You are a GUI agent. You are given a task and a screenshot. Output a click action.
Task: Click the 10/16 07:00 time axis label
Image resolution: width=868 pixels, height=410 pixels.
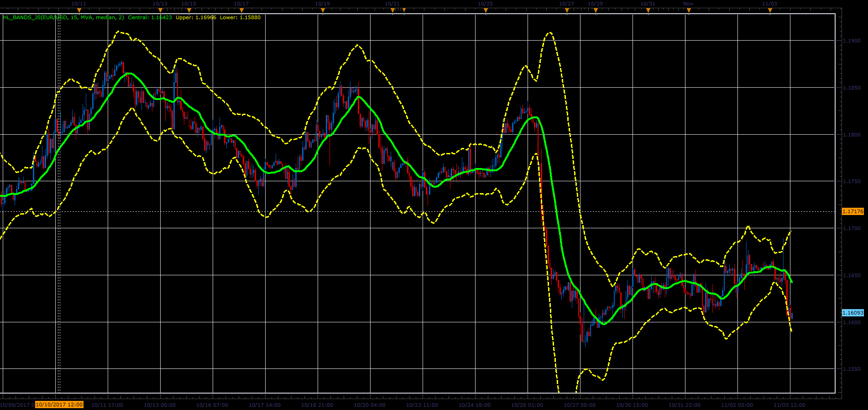(212, 405)
